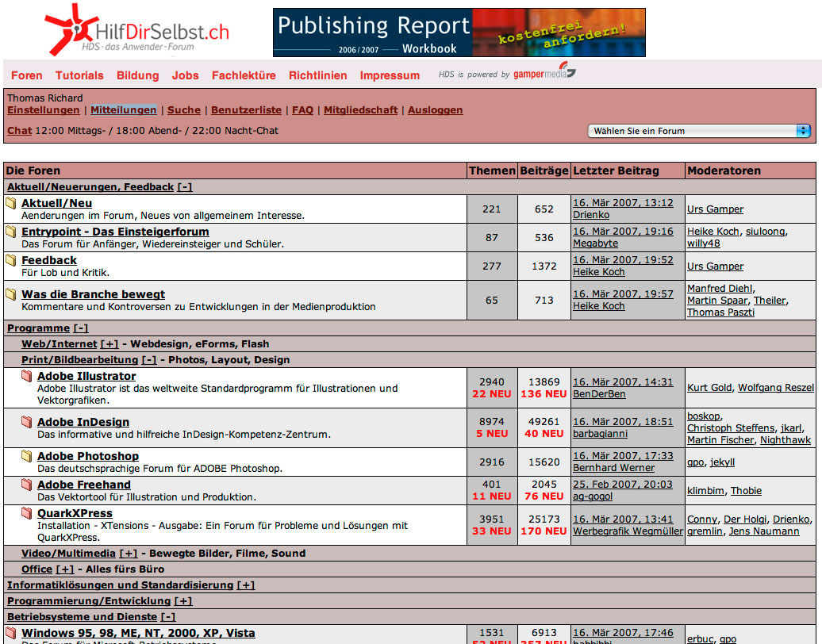The height and width of the screenshot is (644, 822).
Task: Open the Publishing Report Workbook banner
Action: click(x=459, y=33)
